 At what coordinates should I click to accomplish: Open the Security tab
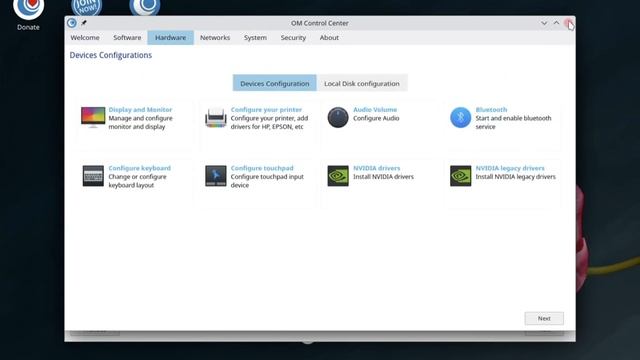pyautogui.click(x=293, y=38)
